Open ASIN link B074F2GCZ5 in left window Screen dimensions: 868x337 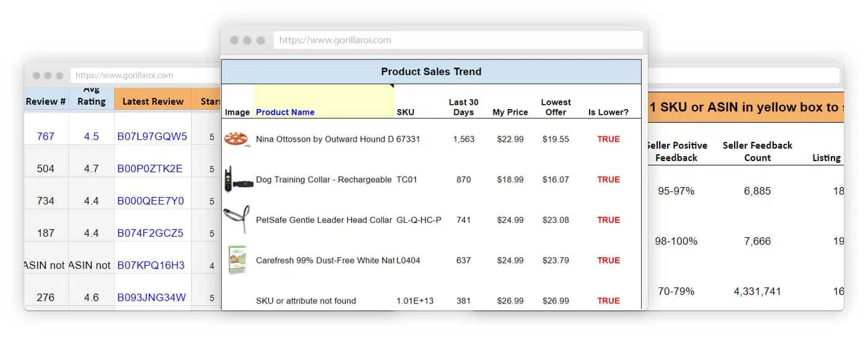pyautogui.click(x=151, y=233)
